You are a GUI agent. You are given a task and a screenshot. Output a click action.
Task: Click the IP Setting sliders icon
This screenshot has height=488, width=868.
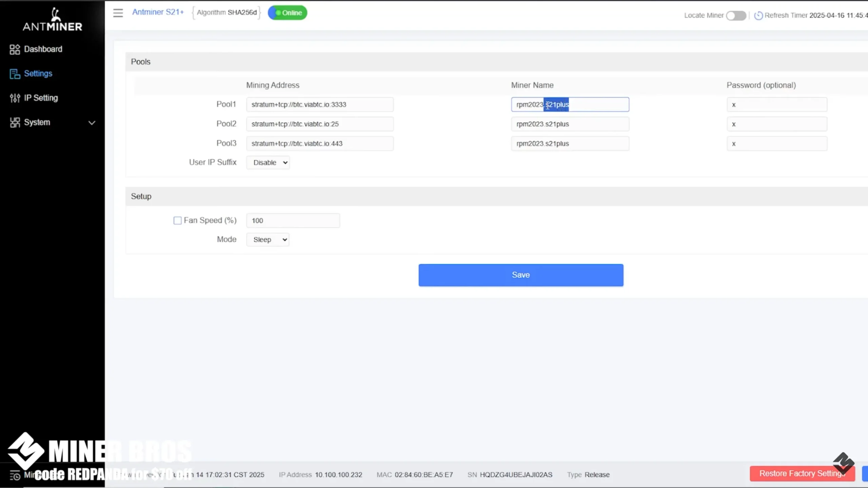(x=15, y=98)
